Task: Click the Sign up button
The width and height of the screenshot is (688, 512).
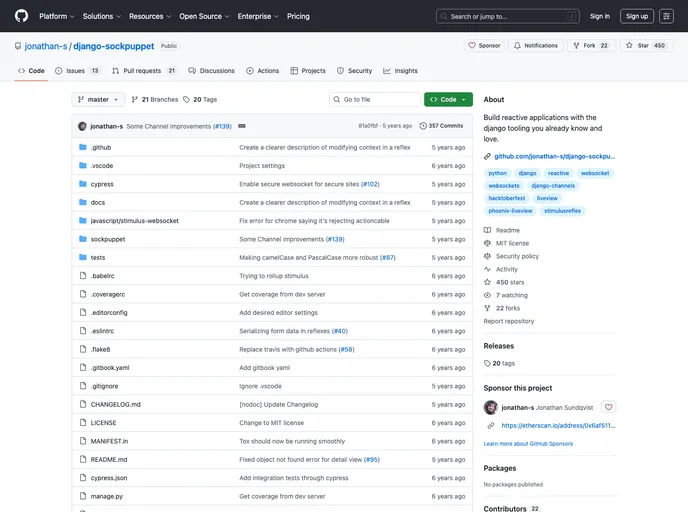Action: 637,16
